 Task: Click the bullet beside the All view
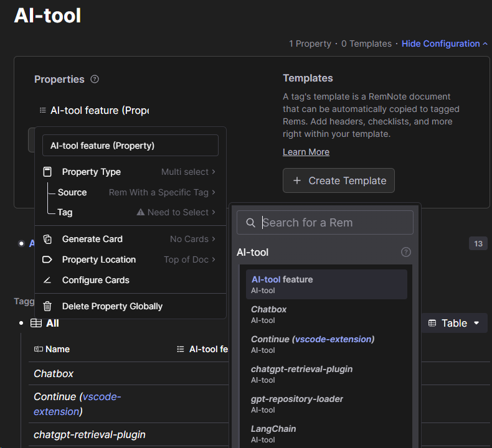[x=21, y=323]
